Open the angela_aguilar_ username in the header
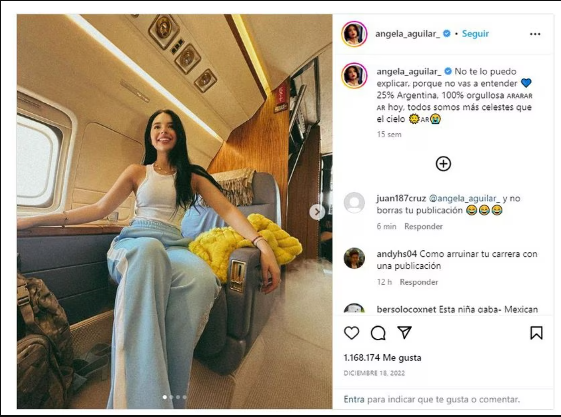 [x=408, y=34]
